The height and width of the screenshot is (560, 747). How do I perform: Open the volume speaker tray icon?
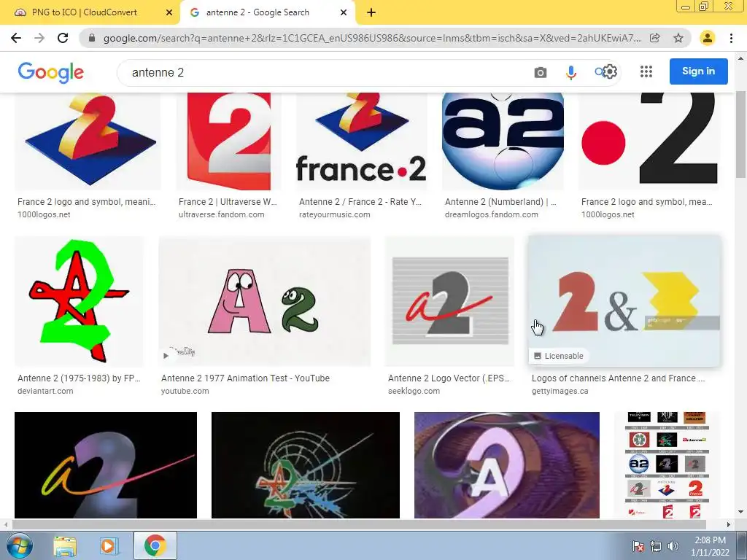tap(673, 546)
